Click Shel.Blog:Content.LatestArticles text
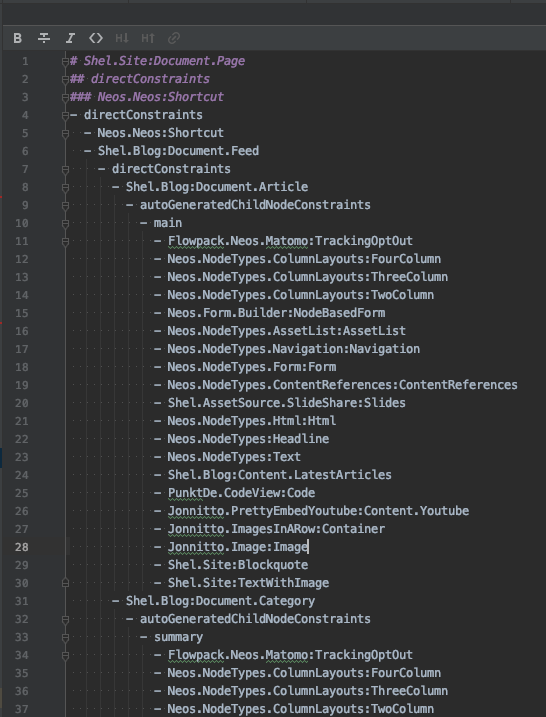 (280, 475)
